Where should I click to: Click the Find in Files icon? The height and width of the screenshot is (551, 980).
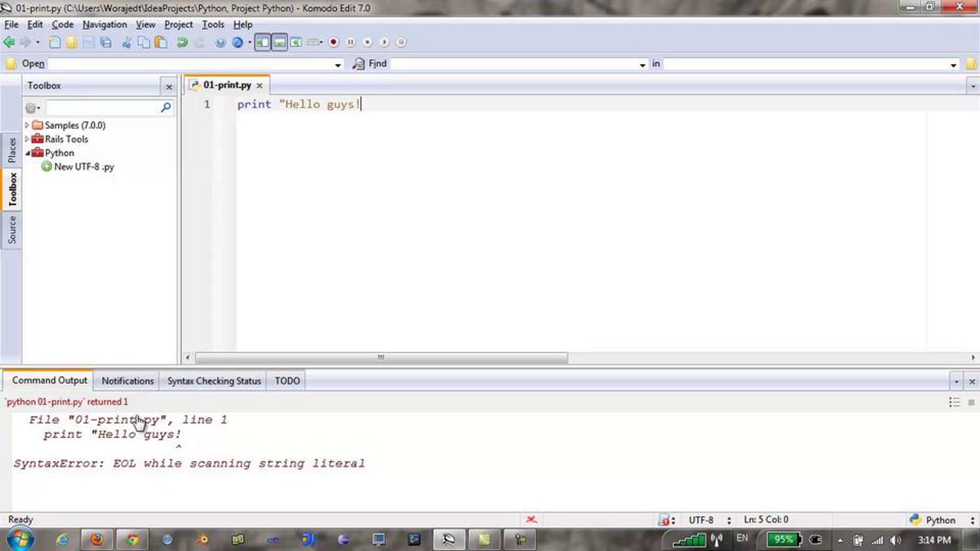358,64
